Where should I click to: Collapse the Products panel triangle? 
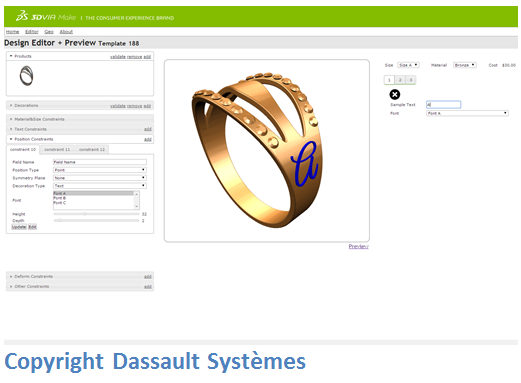[11, 56]
